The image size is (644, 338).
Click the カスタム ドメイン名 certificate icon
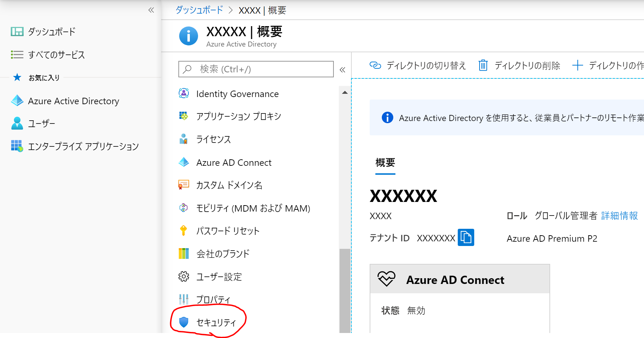(184, 185)
